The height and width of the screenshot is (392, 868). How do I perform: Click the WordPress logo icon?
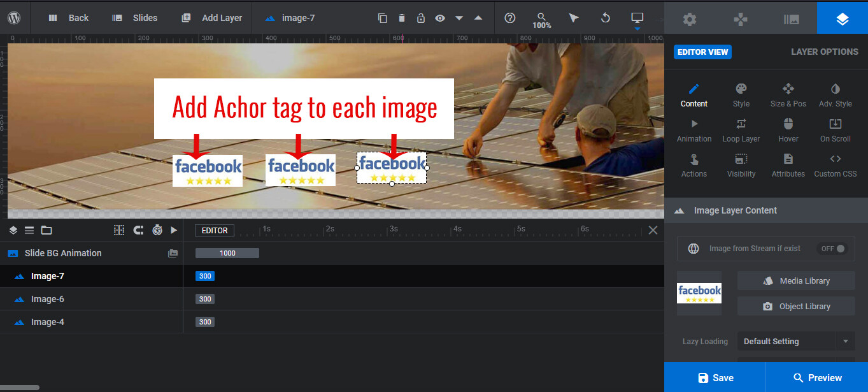click(x=15, y=18)
